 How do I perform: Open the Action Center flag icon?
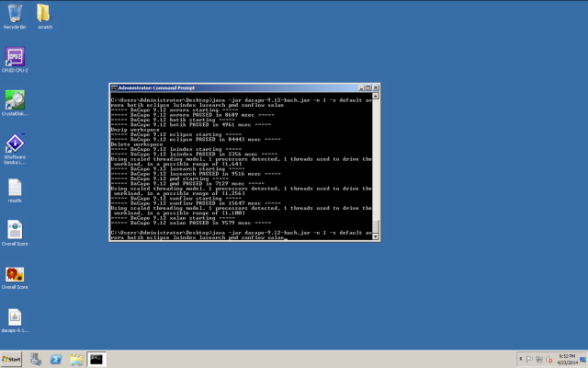[529, 360]
